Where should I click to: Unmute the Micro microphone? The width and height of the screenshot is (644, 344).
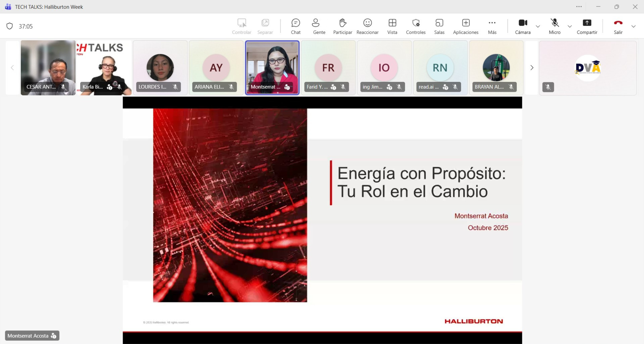(554, 26)
